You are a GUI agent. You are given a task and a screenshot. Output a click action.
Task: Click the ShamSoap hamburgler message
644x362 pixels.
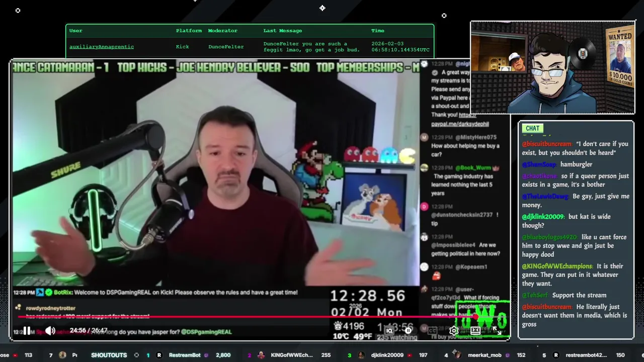(x=557, y=164)
